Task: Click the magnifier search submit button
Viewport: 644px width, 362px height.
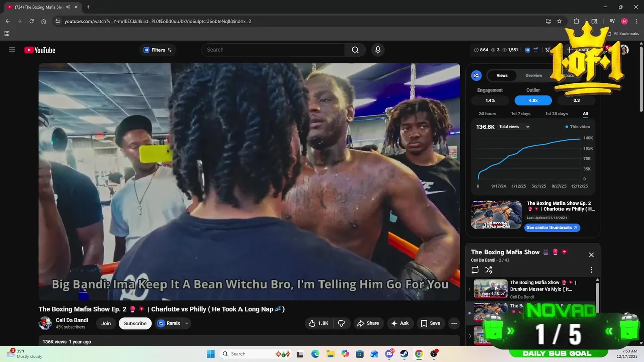Action: point(355,50)
